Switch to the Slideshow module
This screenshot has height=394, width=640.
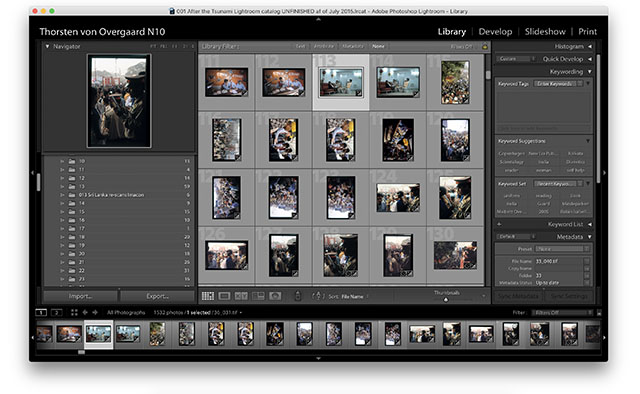click(x=545, y=32)
